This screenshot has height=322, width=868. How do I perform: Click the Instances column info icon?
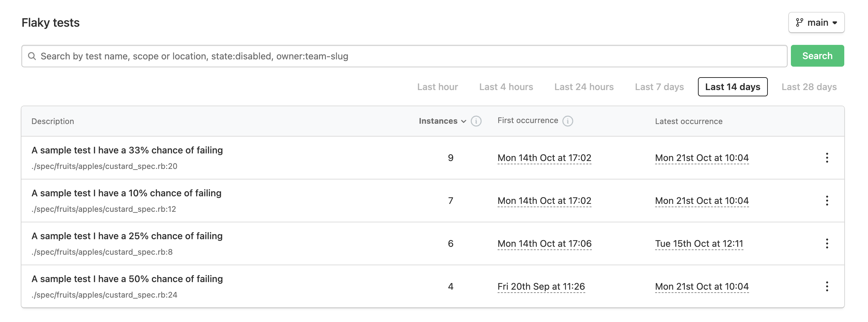pos(476,121)
